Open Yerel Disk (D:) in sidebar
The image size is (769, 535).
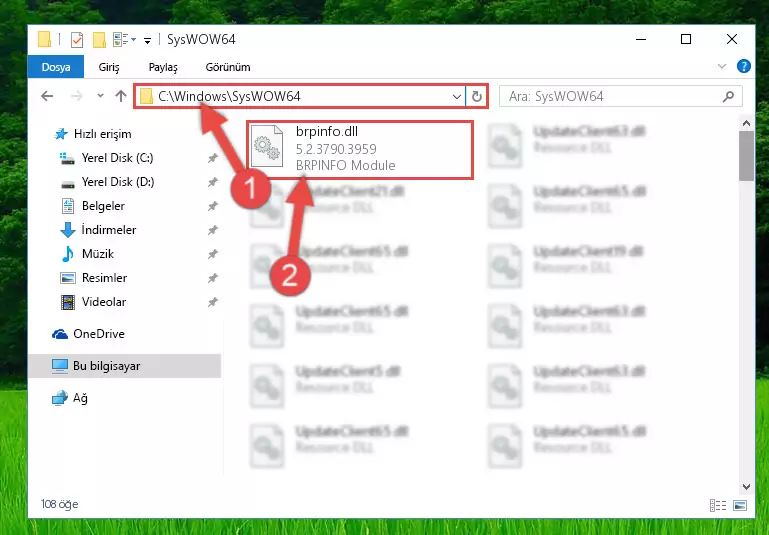tap(118, 182)
